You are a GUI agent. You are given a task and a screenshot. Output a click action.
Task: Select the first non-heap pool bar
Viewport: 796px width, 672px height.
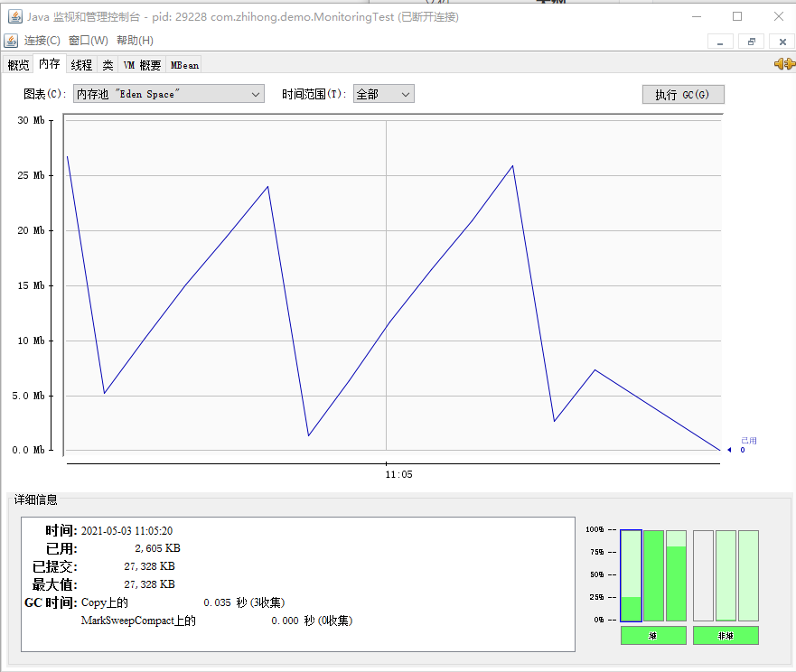coord(704,575)
